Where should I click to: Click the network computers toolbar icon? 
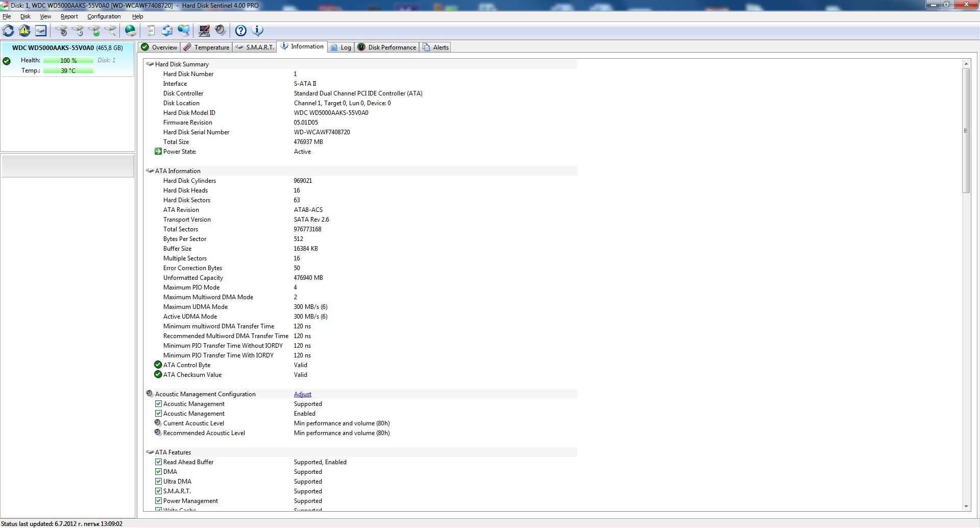[x=184, y=31]
